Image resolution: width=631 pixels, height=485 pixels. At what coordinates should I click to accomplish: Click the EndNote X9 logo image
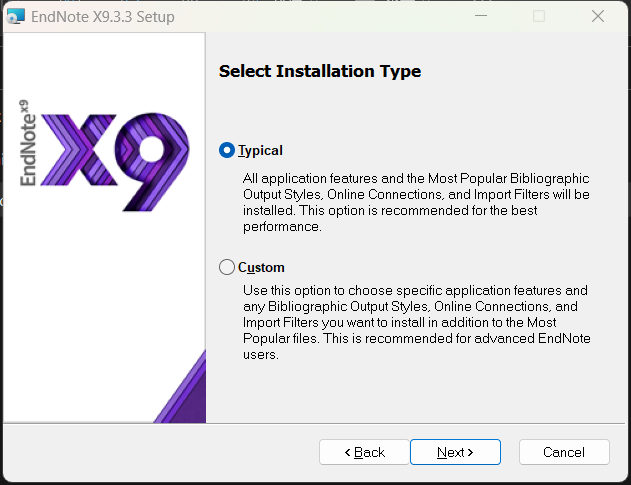[105, 157]
